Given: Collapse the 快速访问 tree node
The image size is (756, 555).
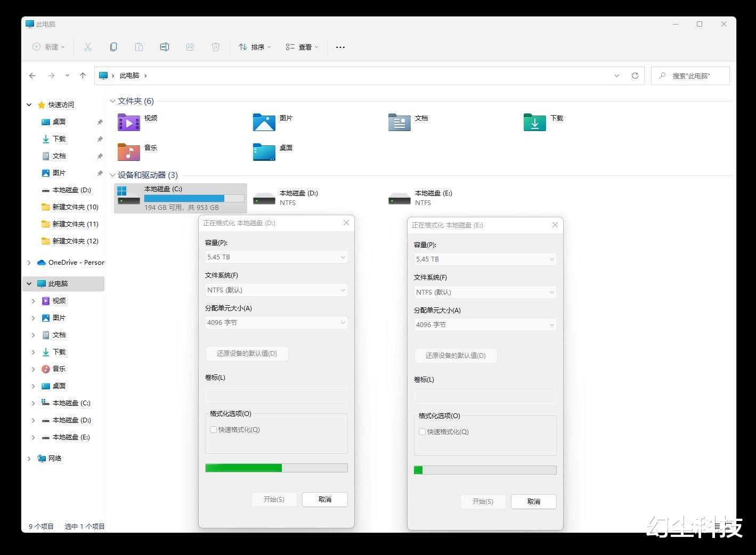Looking at the screenshot, I should point(29,105).
